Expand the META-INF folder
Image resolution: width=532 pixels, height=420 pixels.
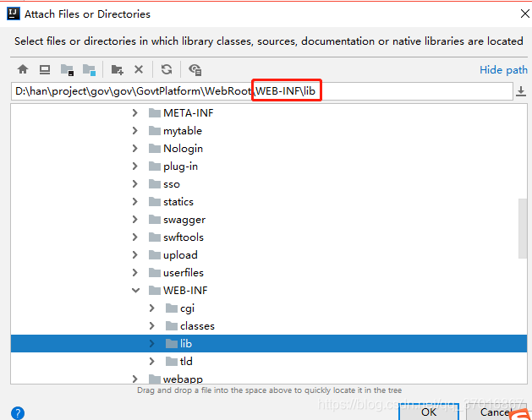pos(135,113)
